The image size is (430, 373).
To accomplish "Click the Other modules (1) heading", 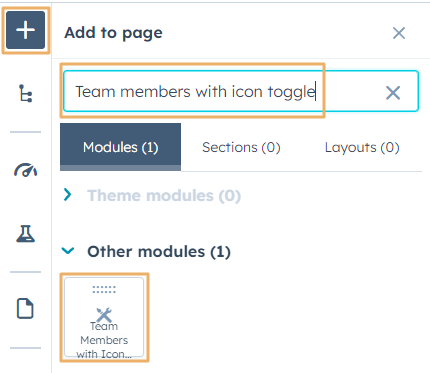I will point(159,251).
